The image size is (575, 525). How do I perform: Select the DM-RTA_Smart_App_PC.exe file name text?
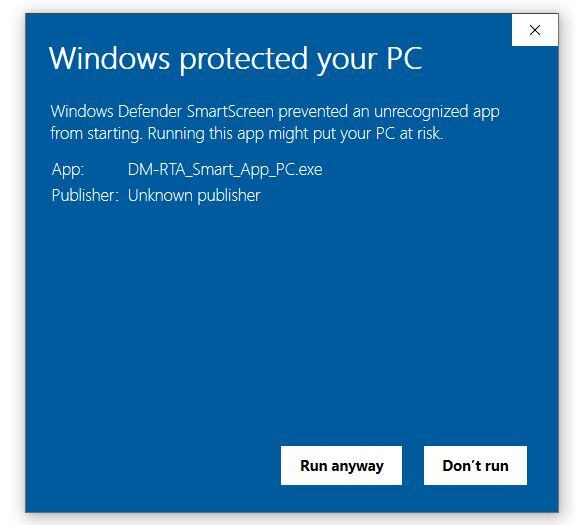(225, 169)
